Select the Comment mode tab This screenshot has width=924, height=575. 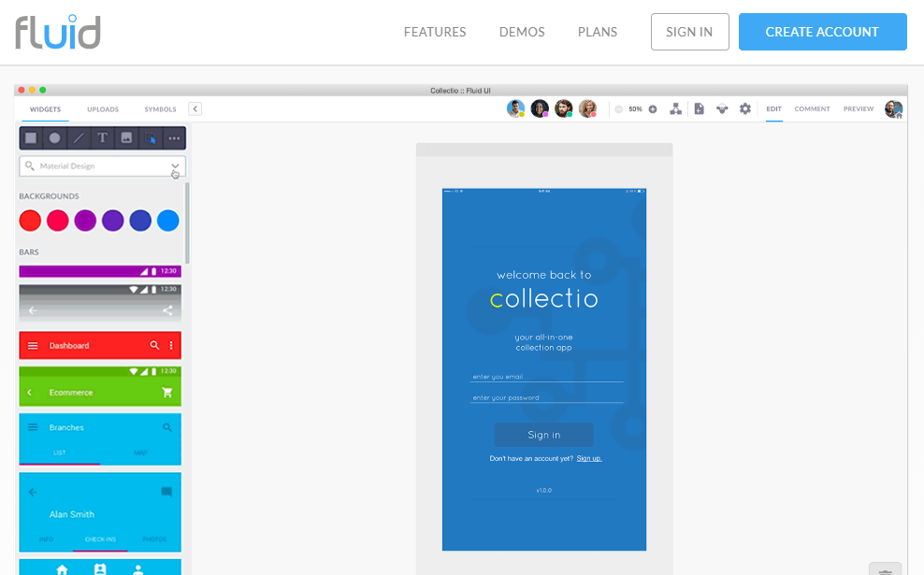point(812,109)
